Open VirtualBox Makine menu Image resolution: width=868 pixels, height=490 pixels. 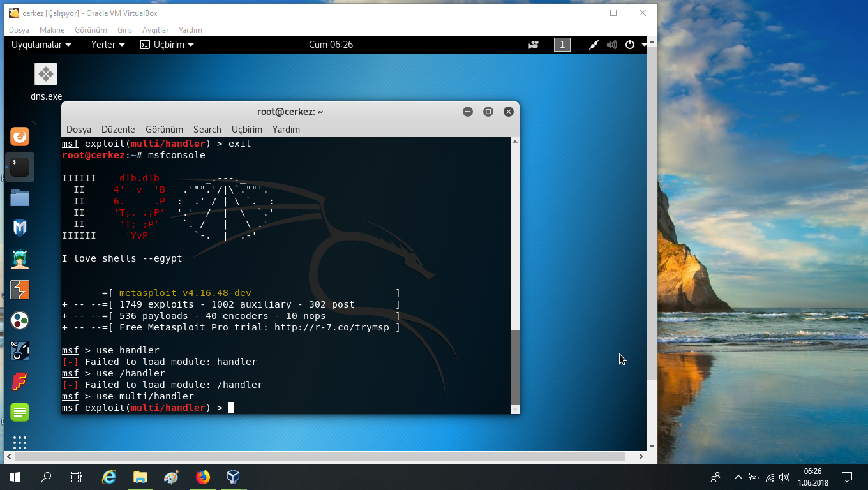pyautogui.click(x=52, y=30)
